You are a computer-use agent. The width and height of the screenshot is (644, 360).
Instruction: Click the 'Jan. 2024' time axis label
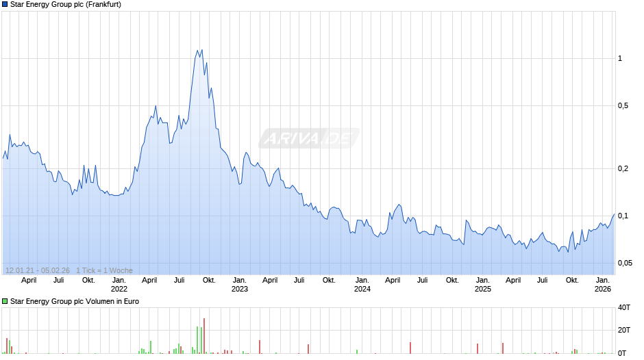[x=362, y=285]
